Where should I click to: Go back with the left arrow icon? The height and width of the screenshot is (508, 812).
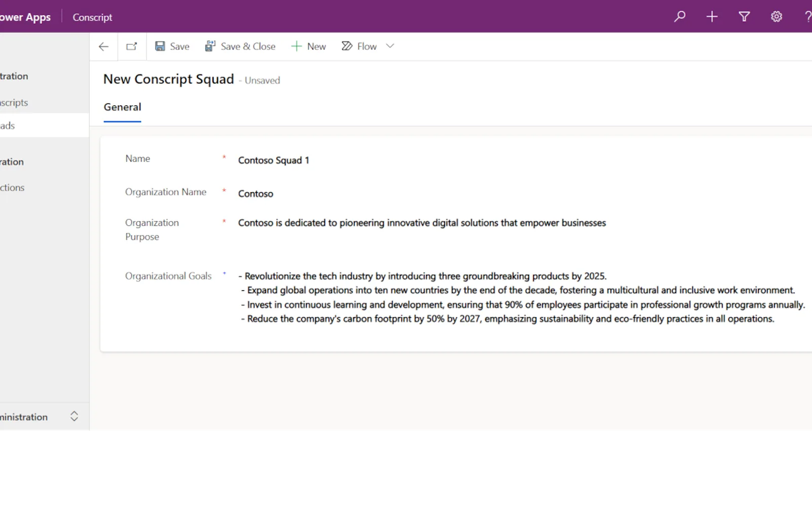(x=104, y=47)
